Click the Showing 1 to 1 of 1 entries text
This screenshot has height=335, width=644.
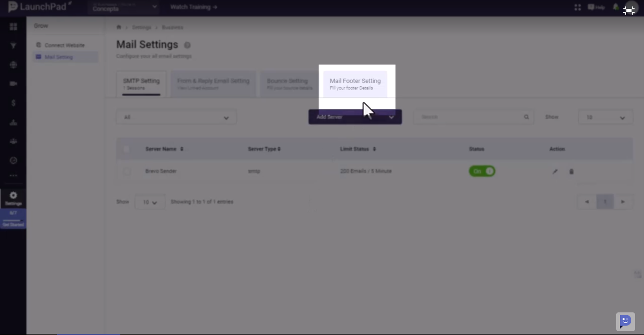pyautogui.click(x=202, y=202)
